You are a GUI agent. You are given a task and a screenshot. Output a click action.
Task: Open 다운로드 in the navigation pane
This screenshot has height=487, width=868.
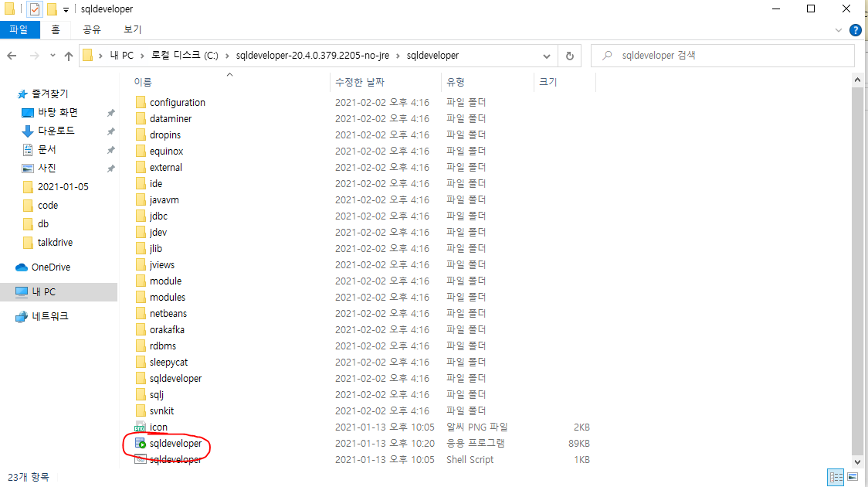click(x=56, y=131)
